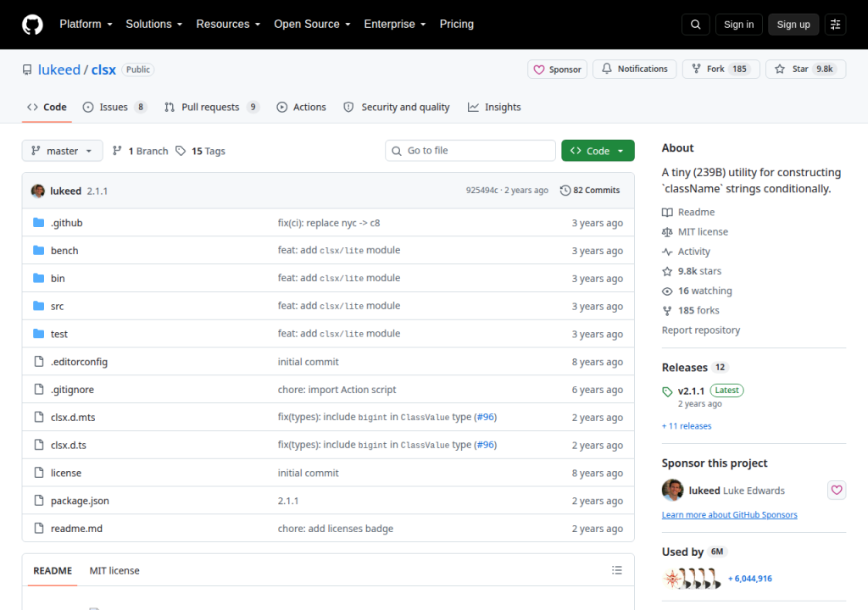868x610 pixels.
Task: Open the Insights tab
Action: tap(494, 108)
